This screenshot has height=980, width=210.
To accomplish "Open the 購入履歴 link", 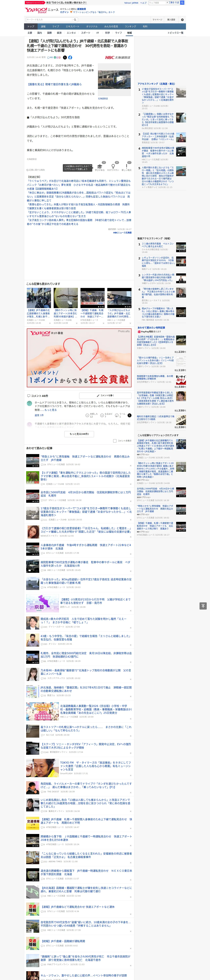I will [x=171, y=20].
